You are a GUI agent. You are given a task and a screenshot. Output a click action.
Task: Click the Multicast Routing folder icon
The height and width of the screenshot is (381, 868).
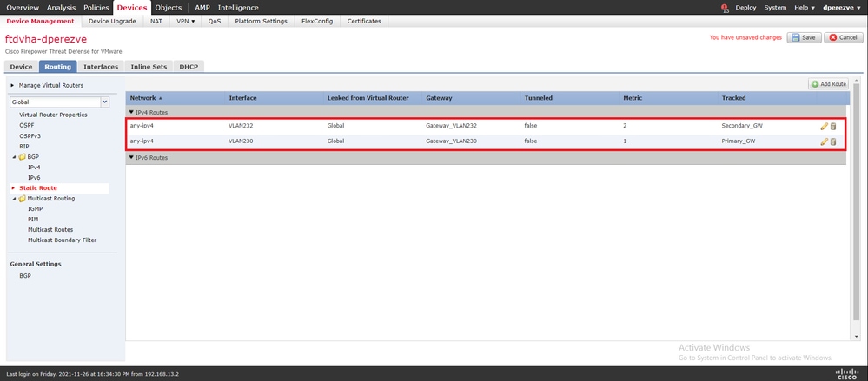coord(22,198)
